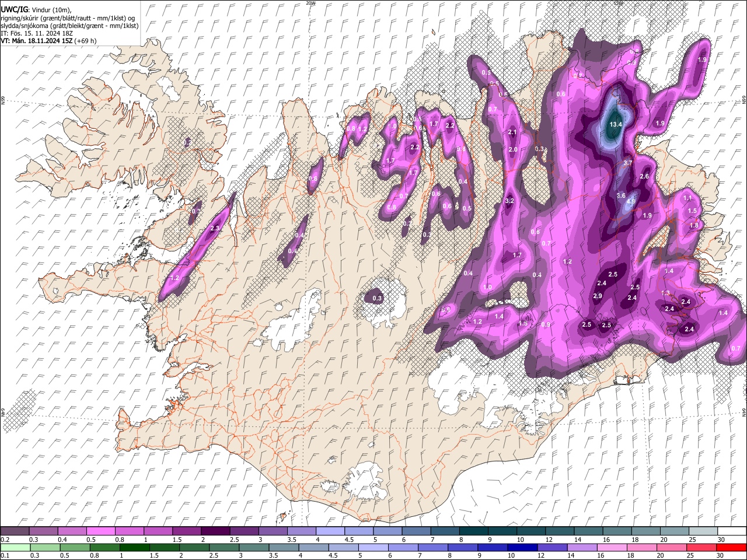Select the 1.3 value label on the map
The width and height of the screenshot is (747, 560).
tap(665, 293)
